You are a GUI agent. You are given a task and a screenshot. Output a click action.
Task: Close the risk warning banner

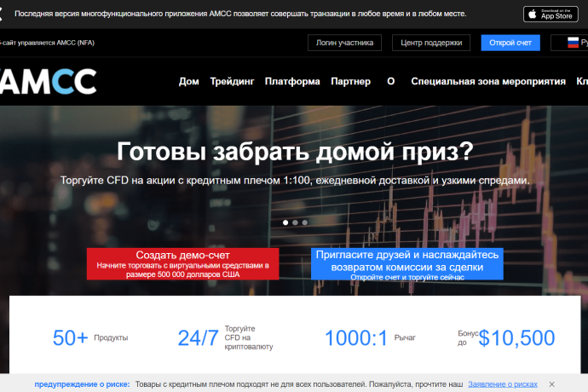[551, 384]
